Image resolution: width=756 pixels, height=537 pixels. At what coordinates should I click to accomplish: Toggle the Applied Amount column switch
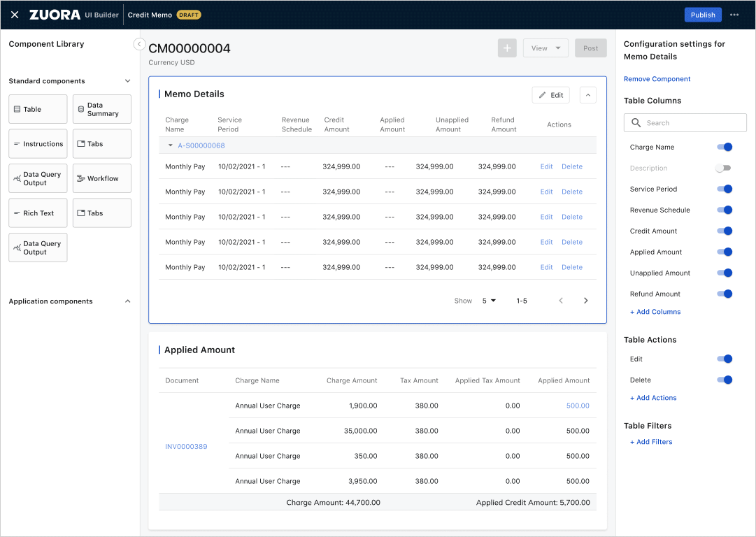click(x=724, y=252)
